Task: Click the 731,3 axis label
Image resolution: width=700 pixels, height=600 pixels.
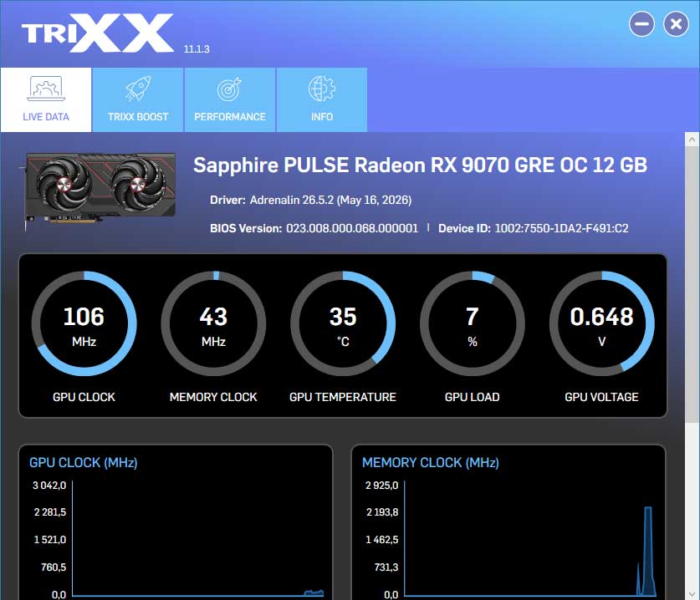Action: coord(386,567)
